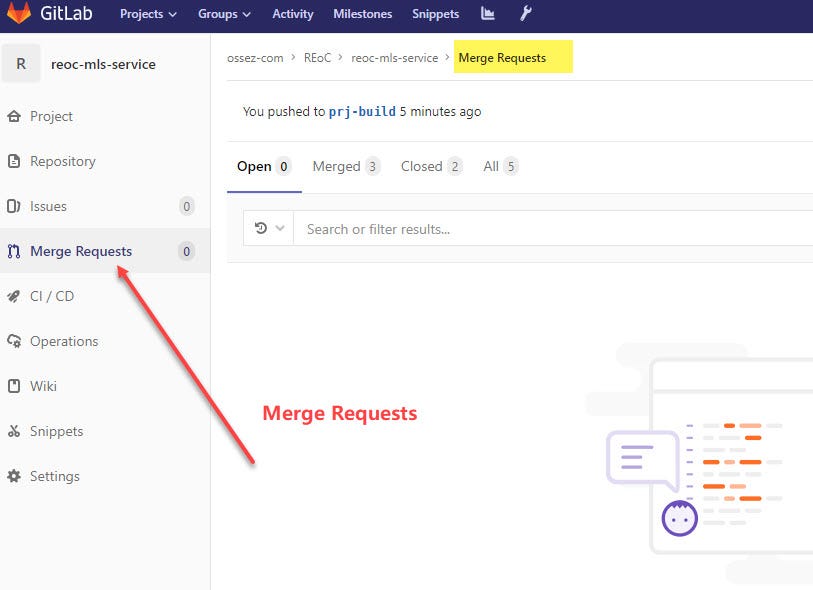The image size is (813, 590).
Task: Open the ossez-com breadcrumb link
Action: coord(255,58)
